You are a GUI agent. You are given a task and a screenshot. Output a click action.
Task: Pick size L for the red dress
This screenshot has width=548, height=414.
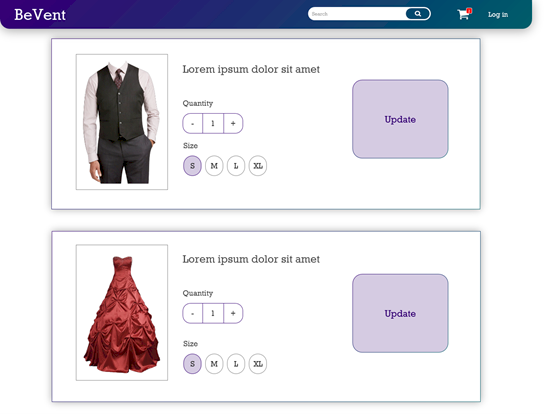point(236,364)
